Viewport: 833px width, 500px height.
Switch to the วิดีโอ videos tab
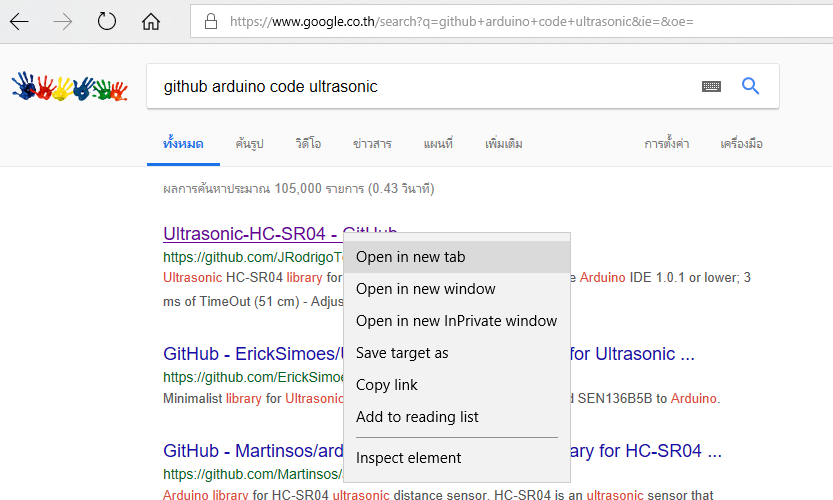point(308,143)
